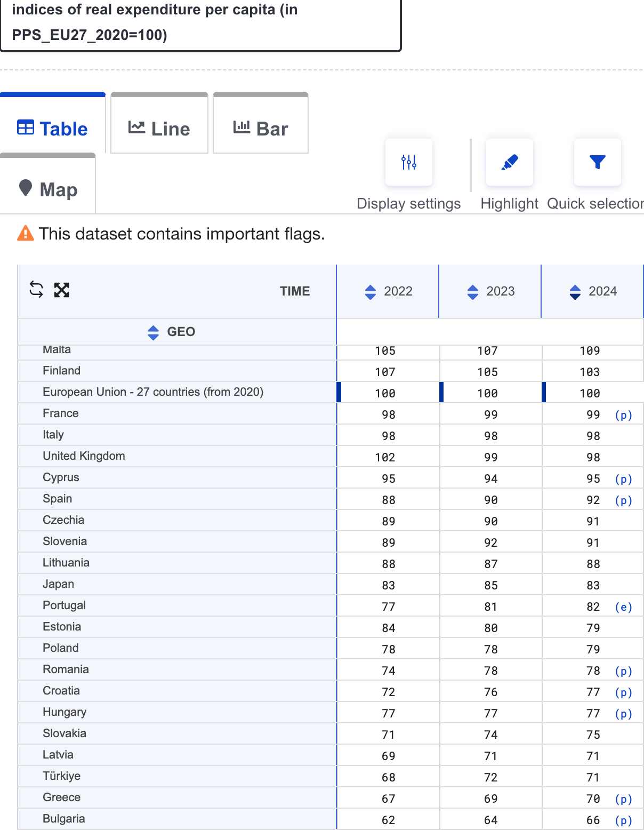Select the Table view tab
The height and width of the screenshot is (830, 644).
pyautogui.click(x=53, y=129)
